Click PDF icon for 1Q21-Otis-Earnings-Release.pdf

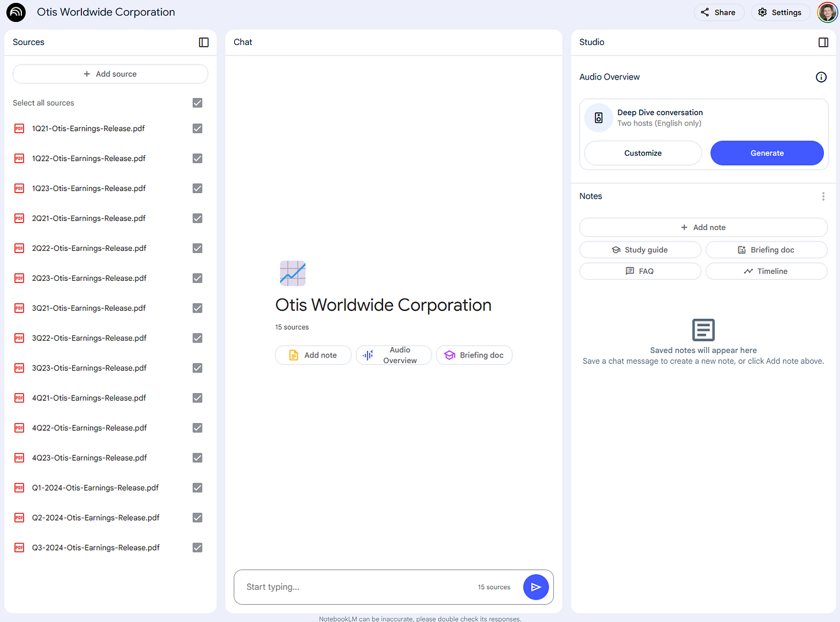(19, 129)
